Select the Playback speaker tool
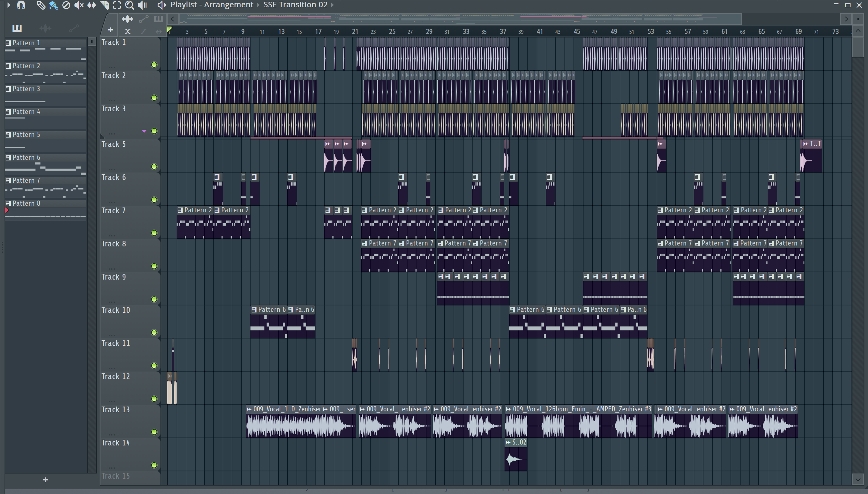This screenshot has width=868, height=494. pos(142,5)
